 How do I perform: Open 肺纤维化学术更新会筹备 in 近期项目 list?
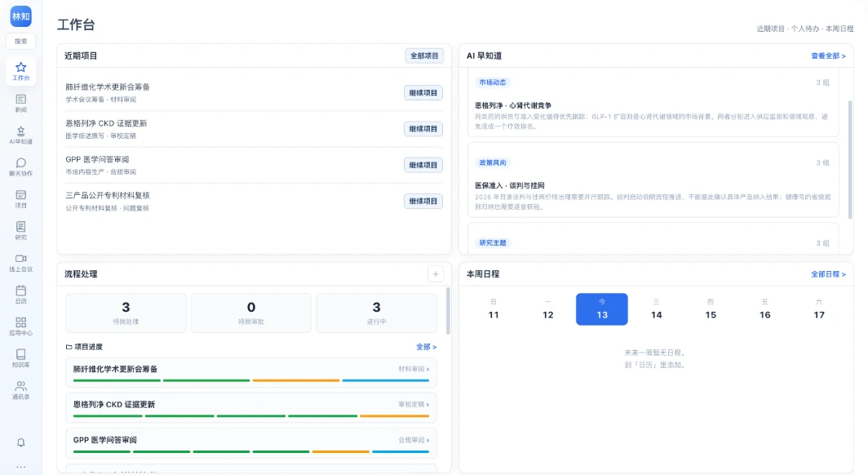(x=108, y=87)
